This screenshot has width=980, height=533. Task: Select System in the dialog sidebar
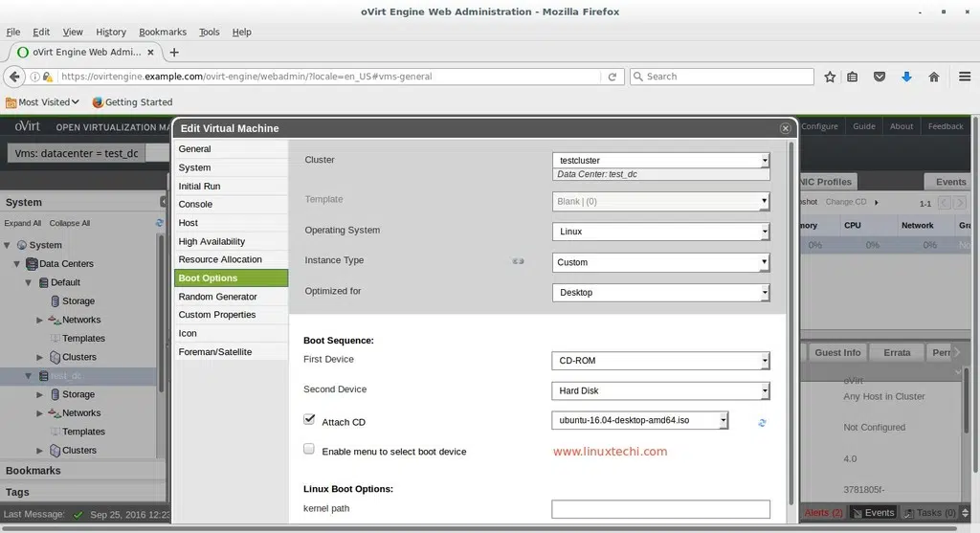click(232, 167)
